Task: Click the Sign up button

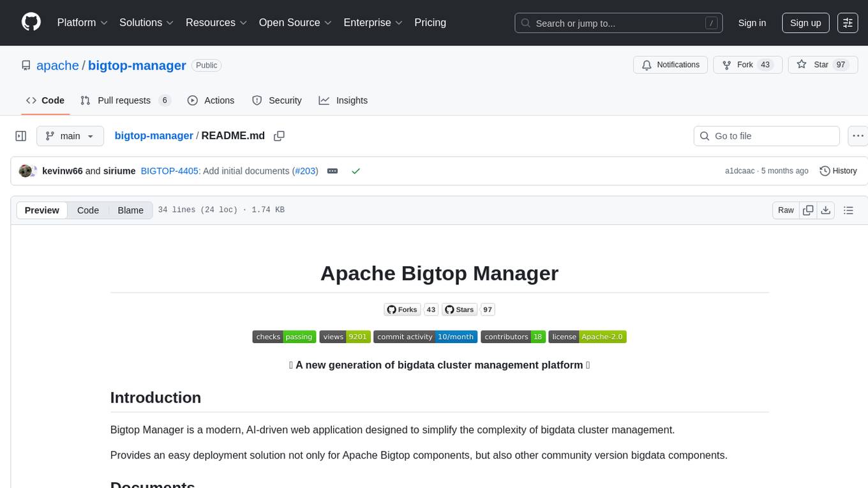Action: point(805,23)
